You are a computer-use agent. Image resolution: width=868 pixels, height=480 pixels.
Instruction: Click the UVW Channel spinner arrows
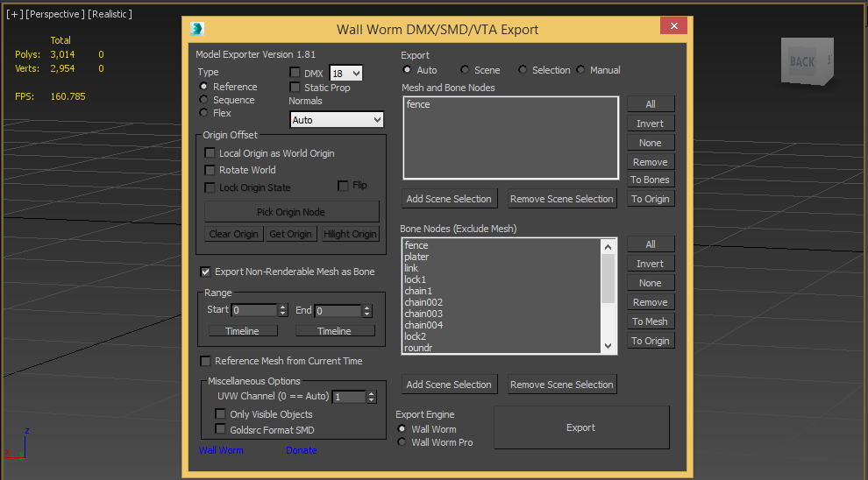372,397
